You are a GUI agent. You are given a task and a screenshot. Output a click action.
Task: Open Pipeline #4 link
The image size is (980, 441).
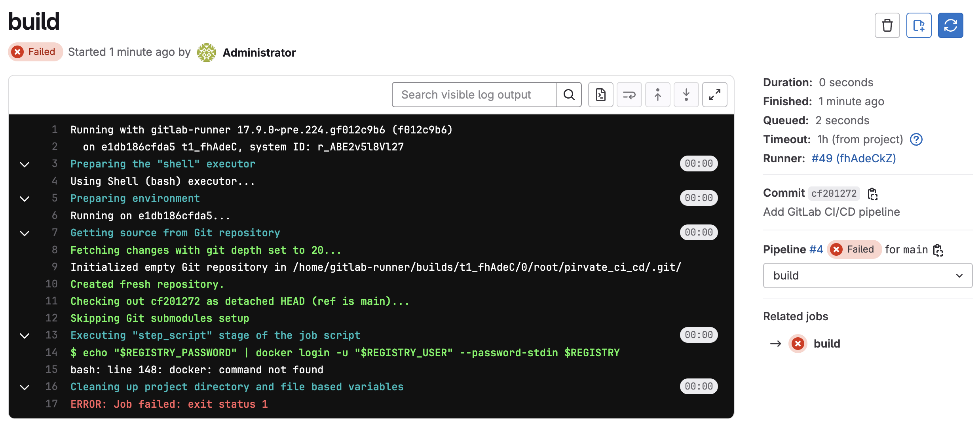pos(816,249)
